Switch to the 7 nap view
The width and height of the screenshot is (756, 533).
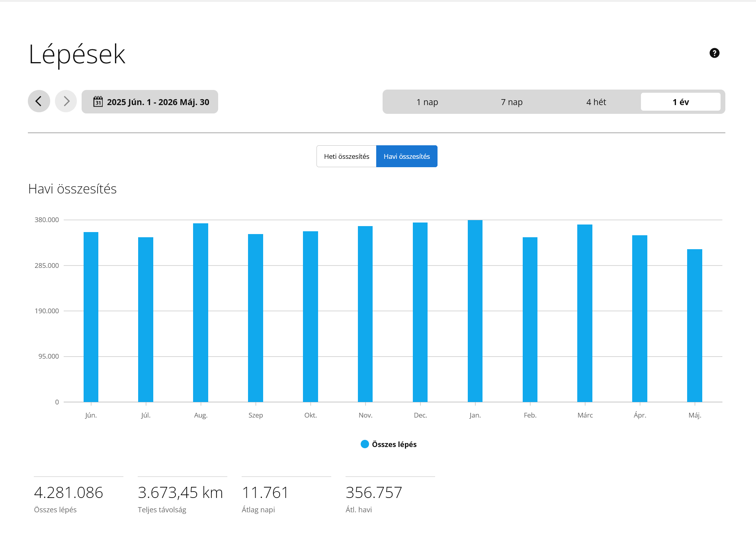point(512,102)
